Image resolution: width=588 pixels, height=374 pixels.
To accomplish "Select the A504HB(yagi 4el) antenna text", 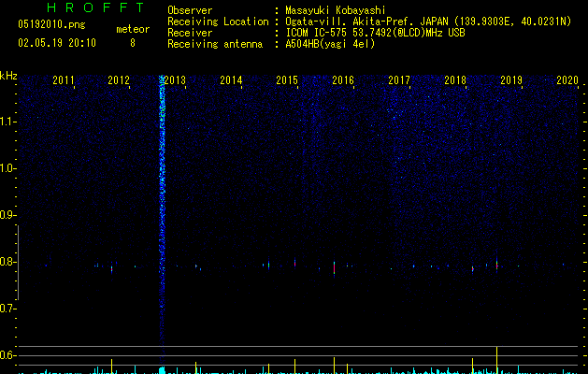I will point(330,44).
